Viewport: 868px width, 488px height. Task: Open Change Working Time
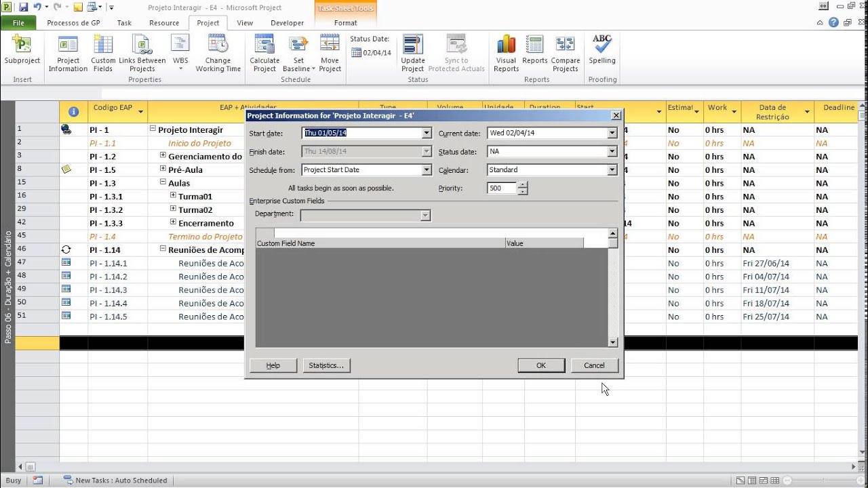(218, 53)
